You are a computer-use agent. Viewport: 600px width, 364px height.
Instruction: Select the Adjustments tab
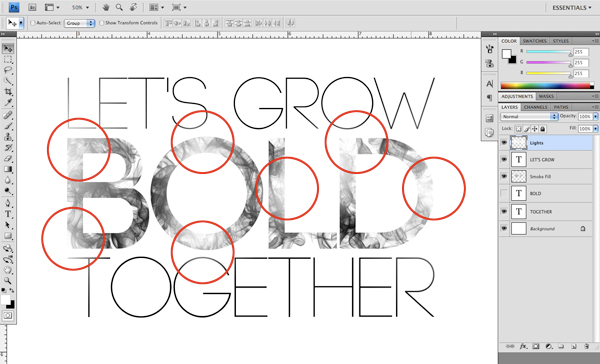(517, 96)
